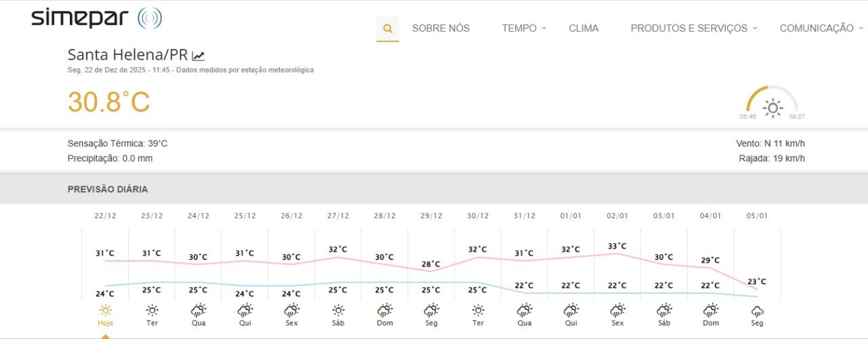
Task: Open the CLIMA menu item
Action: tap(584, 28)
